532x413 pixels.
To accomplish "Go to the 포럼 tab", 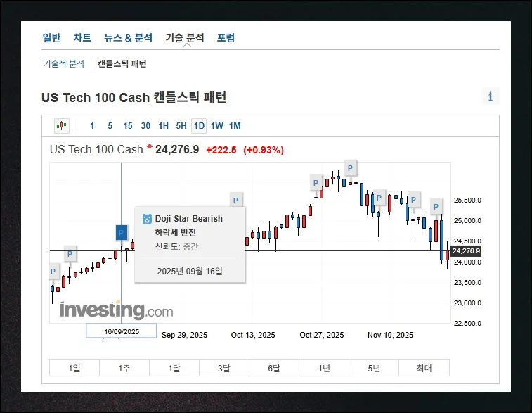I will [x=226, y=38].
